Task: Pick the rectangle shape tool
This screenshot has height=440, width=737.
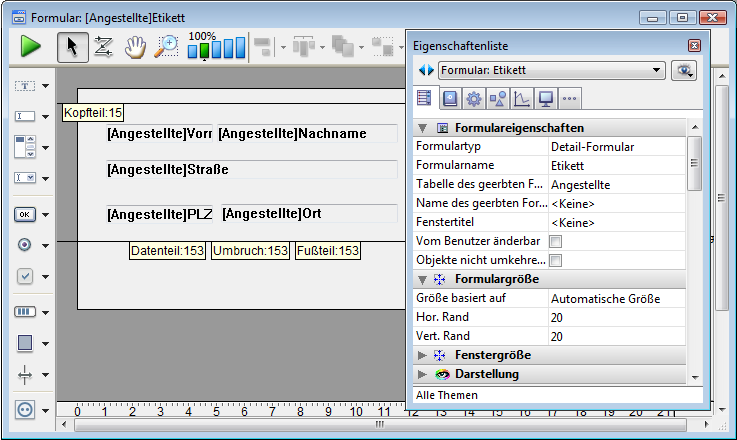Action: 25,343
